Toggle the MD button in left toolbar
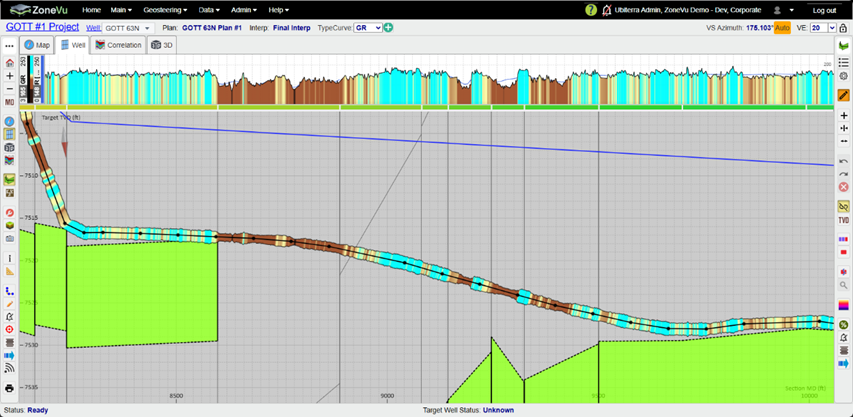 point(9,102)
